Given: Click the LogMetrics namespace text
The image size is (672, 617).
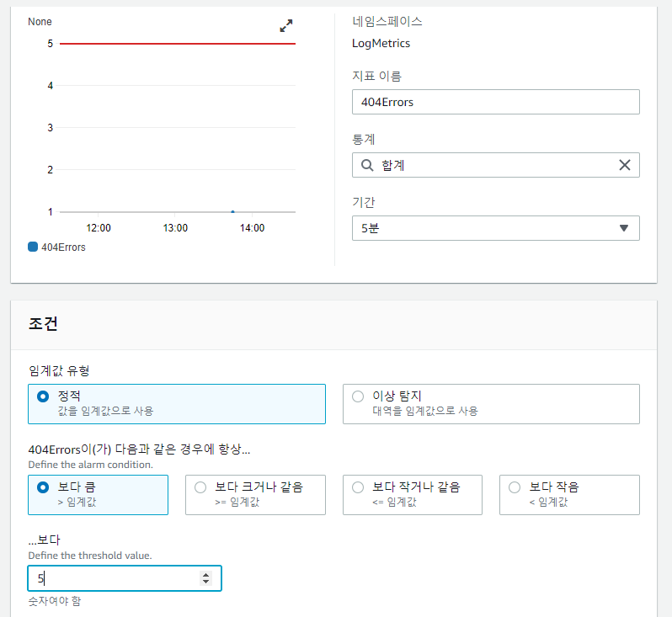Looking at the screenshot, I should click(x=381, y=43).
